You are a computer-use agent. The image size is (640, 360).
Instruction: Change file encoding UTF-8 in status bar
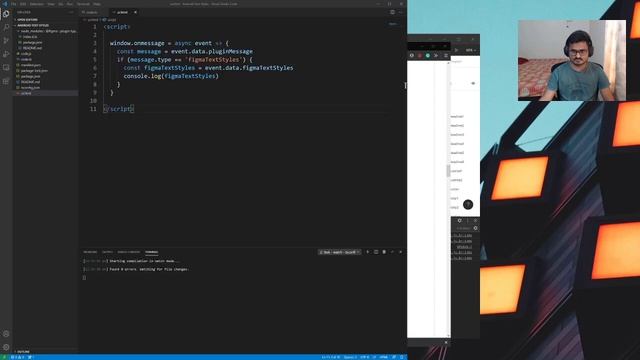(364, 357)
